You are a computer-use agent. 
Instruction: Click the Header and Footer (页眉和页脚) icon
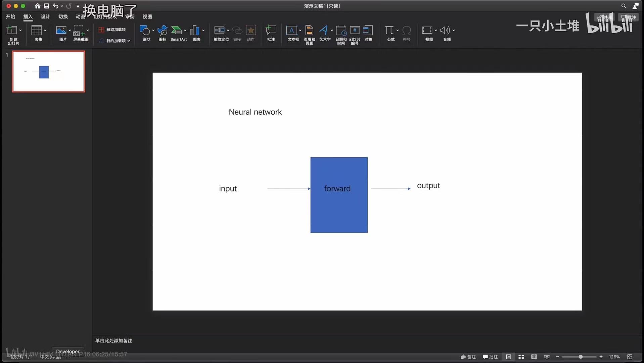(x=309, y=30)
